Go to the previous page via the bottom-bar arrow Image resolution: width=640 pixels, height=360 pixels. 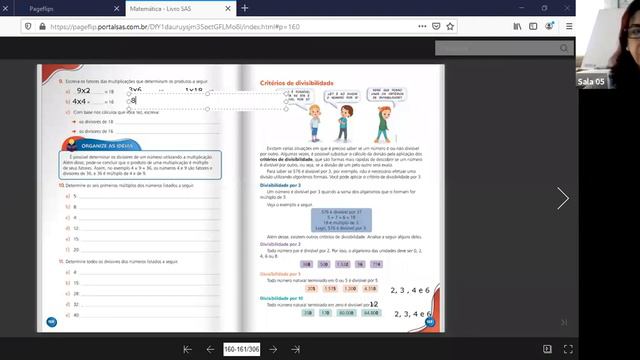pos(210,349)
